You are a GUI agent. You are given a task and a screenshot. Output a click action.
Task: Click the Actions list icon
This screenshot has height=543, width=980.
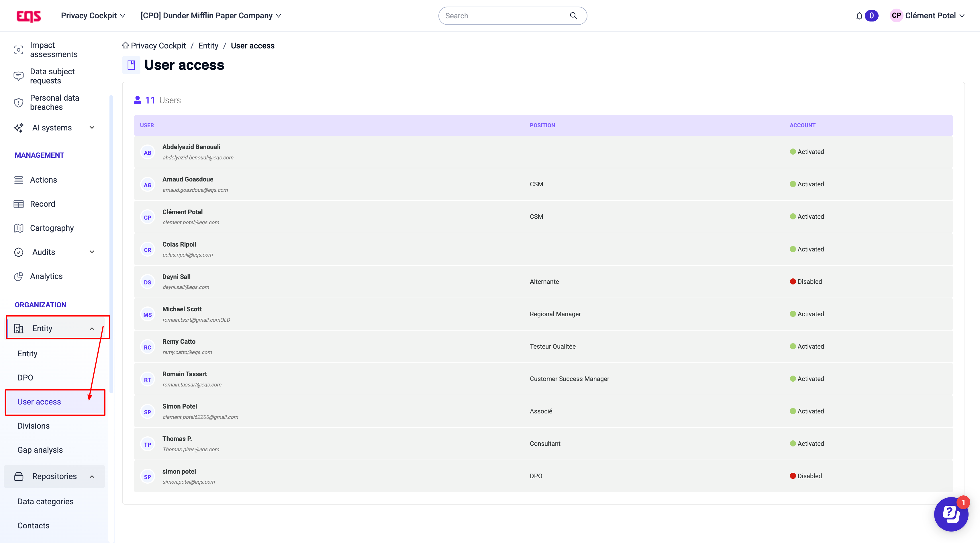pyautogui.click(x=18, y=180)
